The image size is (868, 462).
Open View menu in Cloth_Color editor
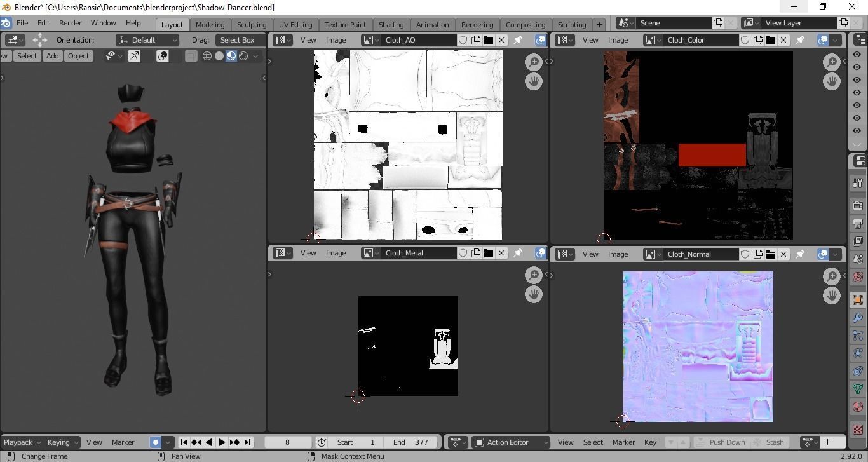pyautogui.click(x=590, y=40)
